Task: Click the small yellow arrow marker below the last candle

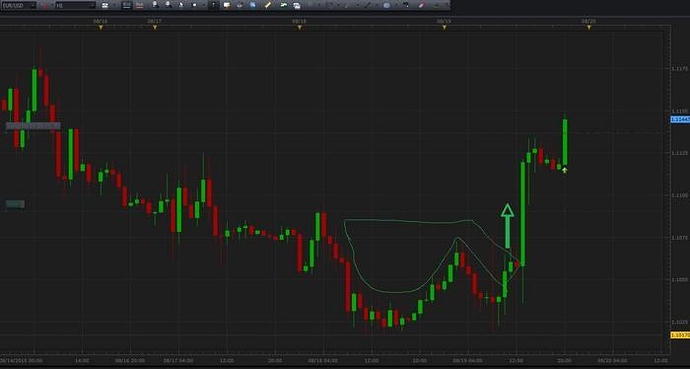Action: point(565,170)
